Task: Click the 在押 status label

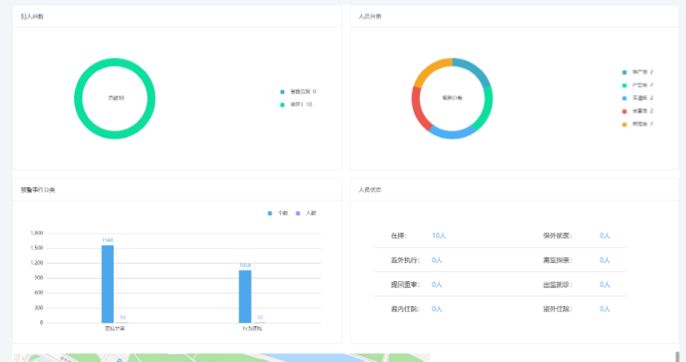Action: point(399,235)
